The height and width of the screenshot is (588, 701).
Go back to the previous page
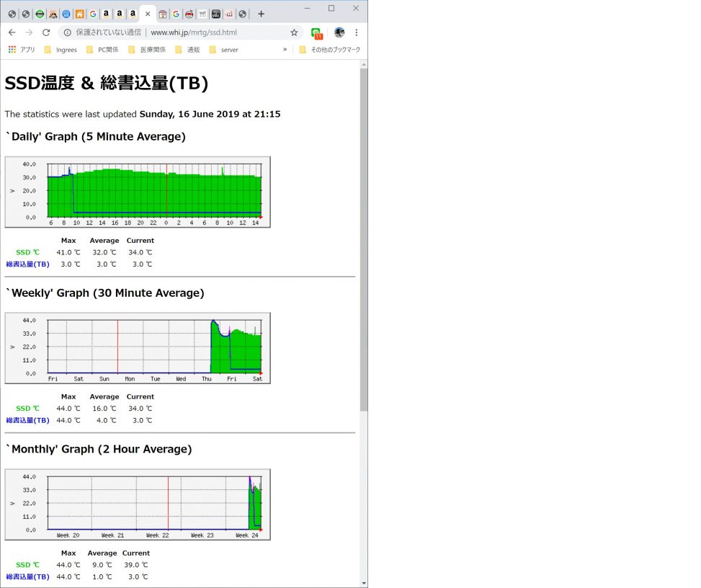pos(12,32)
